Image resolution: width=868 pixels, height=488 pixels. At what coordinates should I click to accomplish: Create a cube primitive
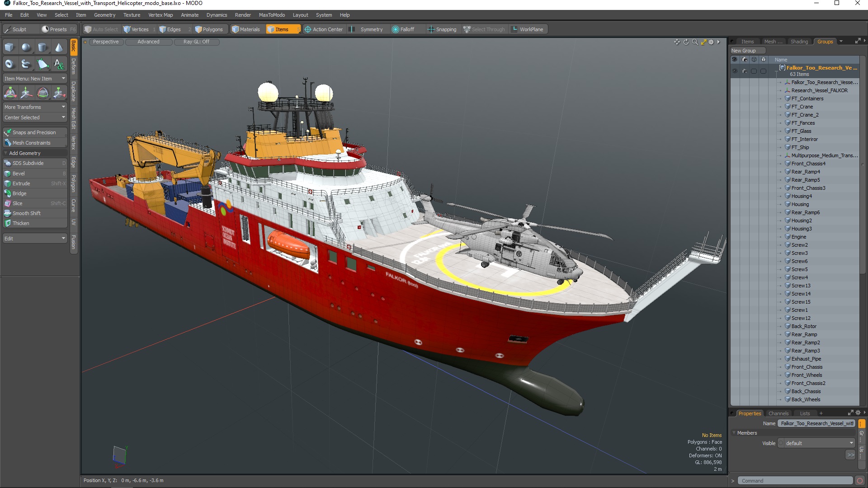pos(9,47)
